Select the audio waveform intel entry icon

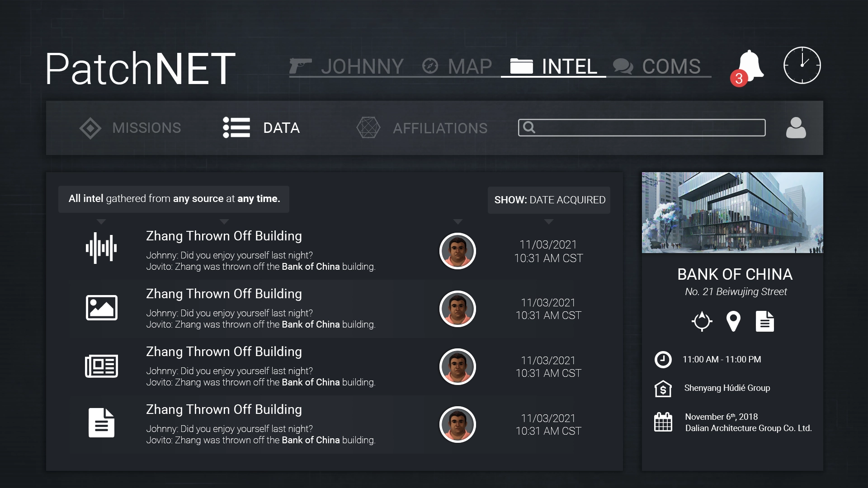point(101,248)
